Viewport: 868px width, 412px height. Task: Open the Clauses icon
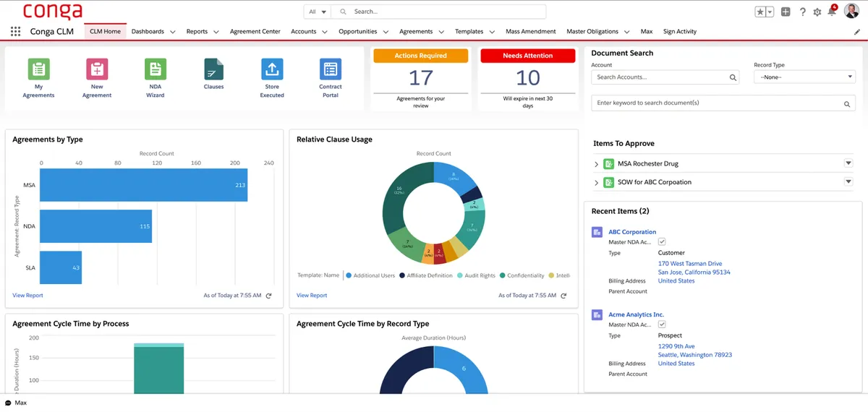tap(213, 69)
